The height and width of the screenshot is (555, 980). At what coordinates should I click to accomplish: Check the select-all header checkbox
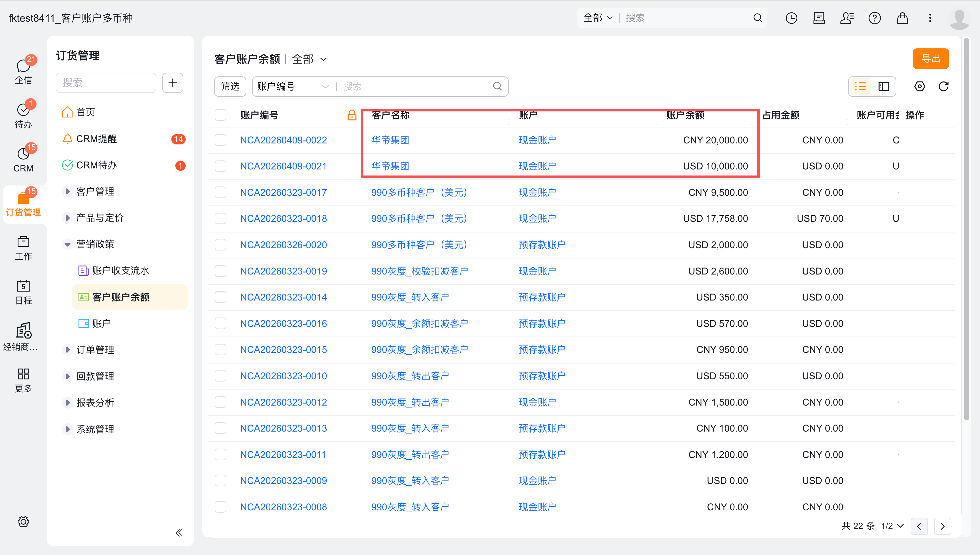221,115
